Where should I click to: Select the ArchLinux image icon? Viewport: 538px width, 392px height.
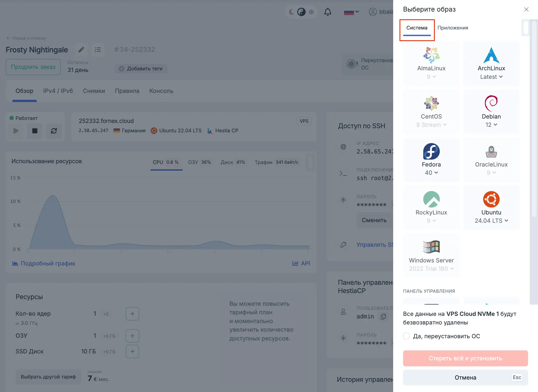pos(491,55)
